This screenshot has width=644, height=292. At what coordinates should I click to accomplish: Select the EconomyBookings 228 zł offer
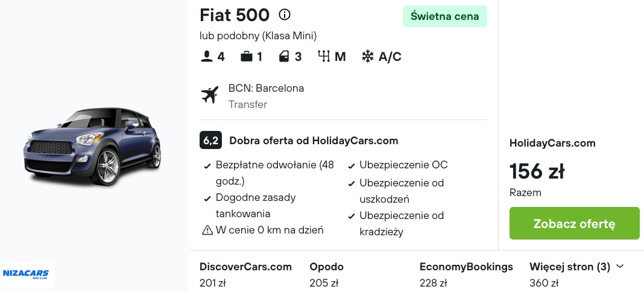pos(466,275)
